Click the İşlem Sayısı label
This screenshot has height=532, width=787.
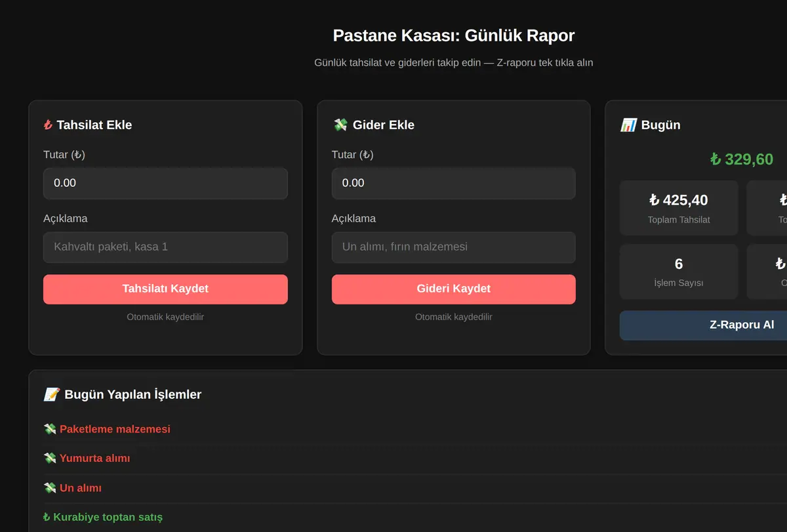pos(679,283)
